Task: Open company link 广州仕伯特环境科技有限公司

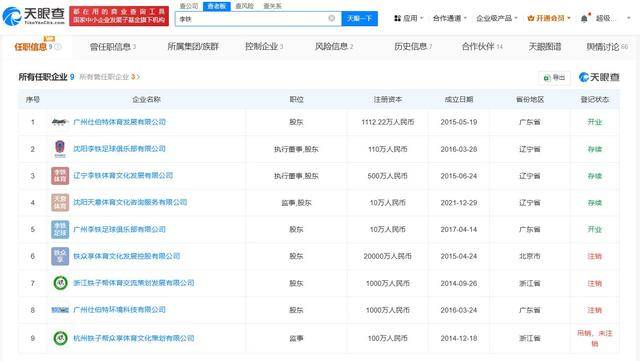Action: tap(120, 310)
